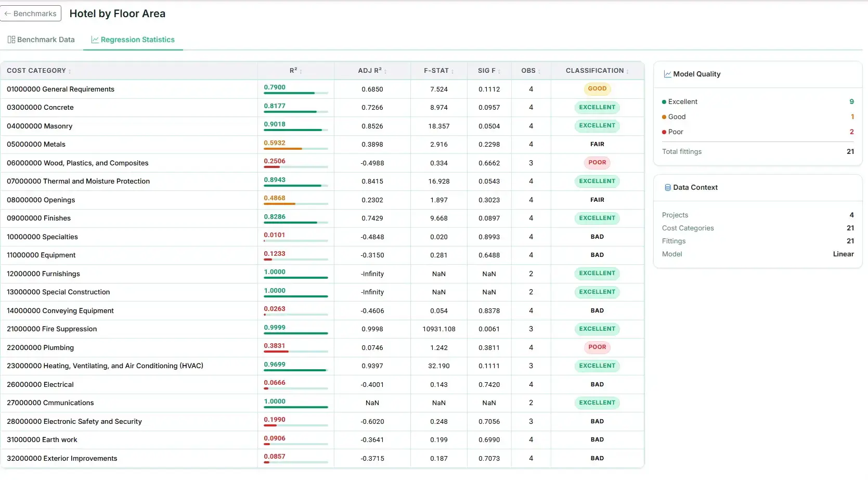This screenshot has width=868, height=480.
Task: Sort by Obs column header
Action: (x=531, y=71)
